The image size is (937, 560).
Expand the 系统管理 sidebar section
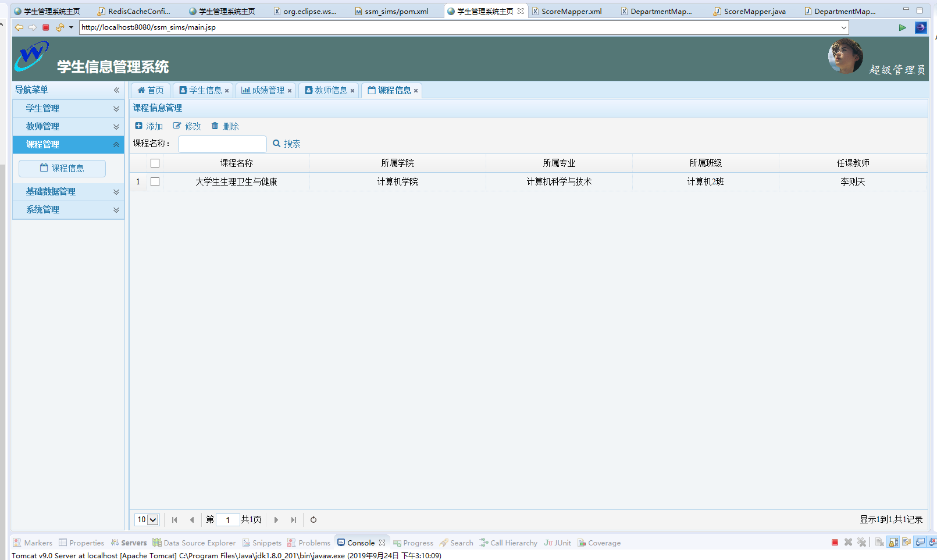point(42,209)
